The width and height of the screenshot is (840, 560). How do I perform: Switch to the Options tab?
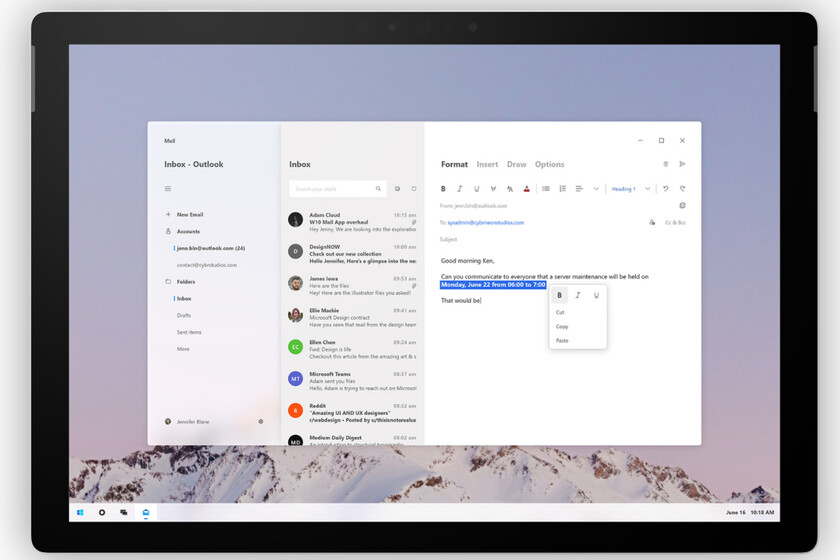[x=549, y=165]
